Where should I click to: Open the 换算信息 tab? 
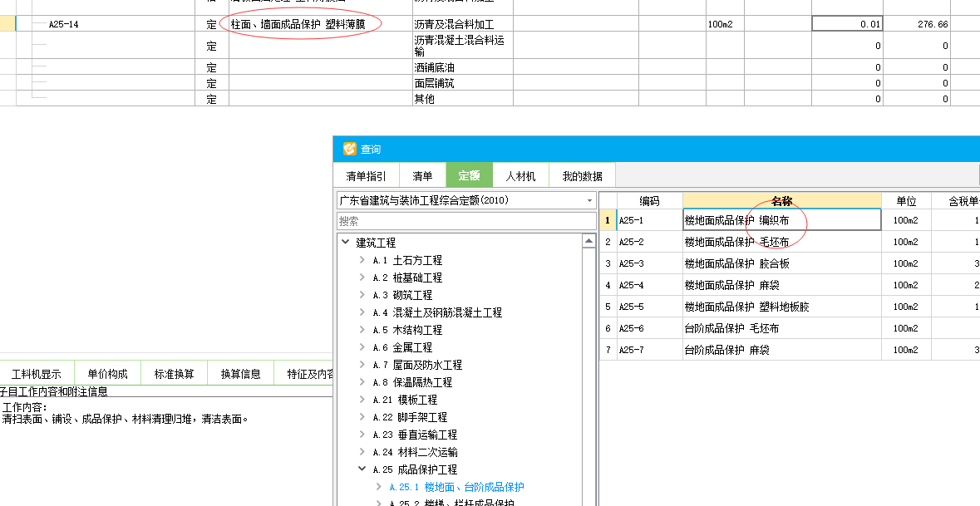240,374
